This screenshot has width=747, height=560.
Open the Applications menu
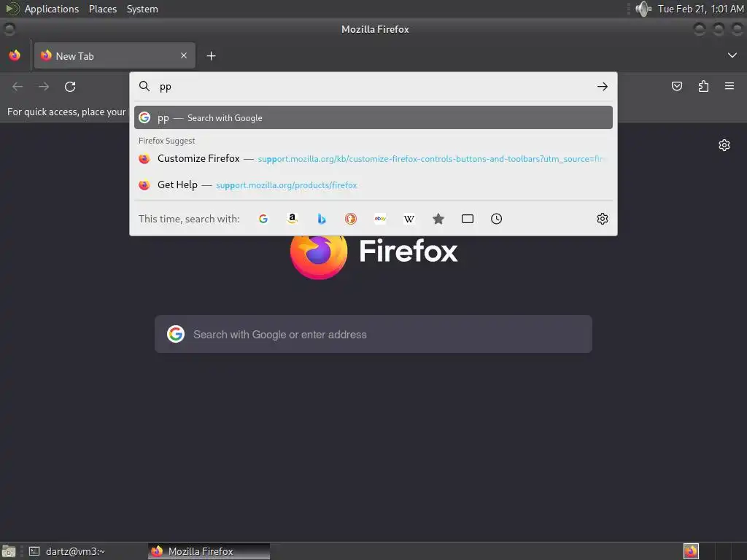(52, 9)
